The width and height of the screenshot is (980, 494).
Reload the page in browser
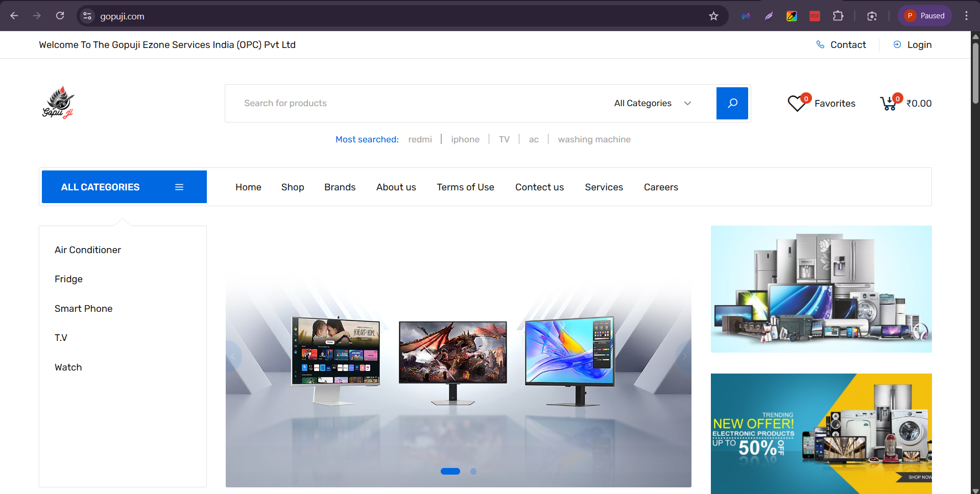pos(60,16)
